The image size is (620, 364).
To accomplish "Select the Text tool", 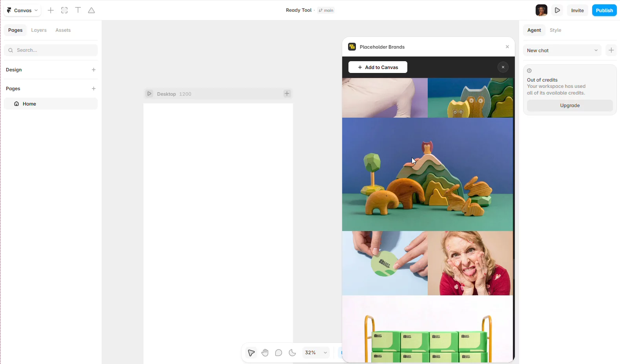I will pos(78,10).
